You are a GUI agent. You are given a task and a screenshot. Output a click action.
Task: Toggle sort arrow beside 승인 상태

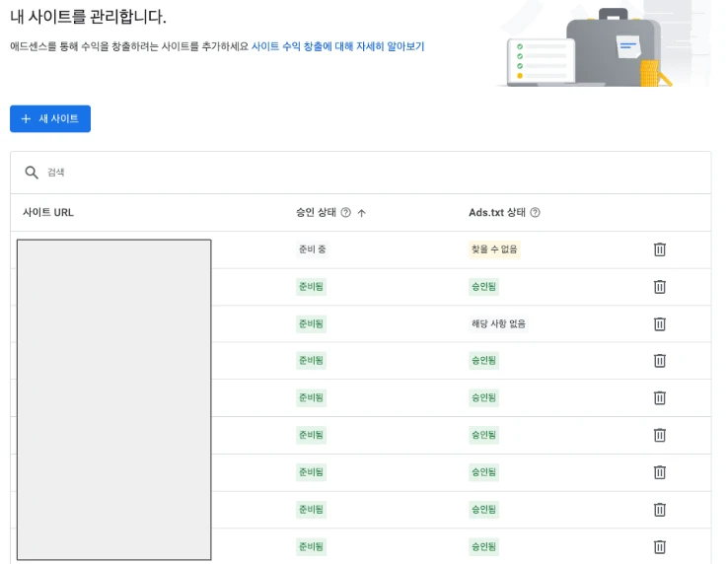[x=362, y=213]
